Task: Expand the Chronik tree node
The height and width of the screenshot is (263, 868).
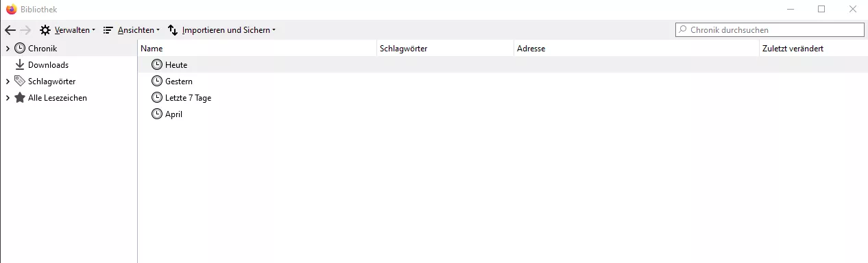Action: [x=8, y=49]
